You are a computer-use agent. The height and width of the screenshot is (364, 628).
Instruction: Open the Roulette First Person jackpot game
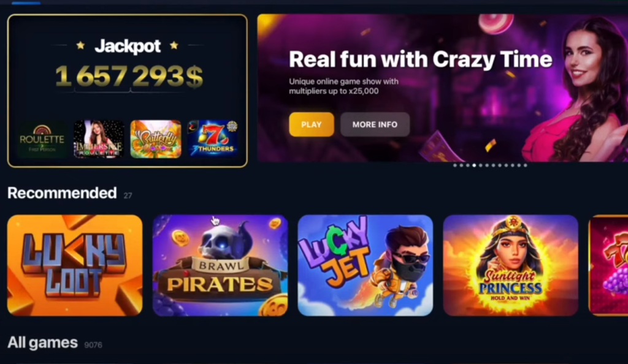click(42, 139)
